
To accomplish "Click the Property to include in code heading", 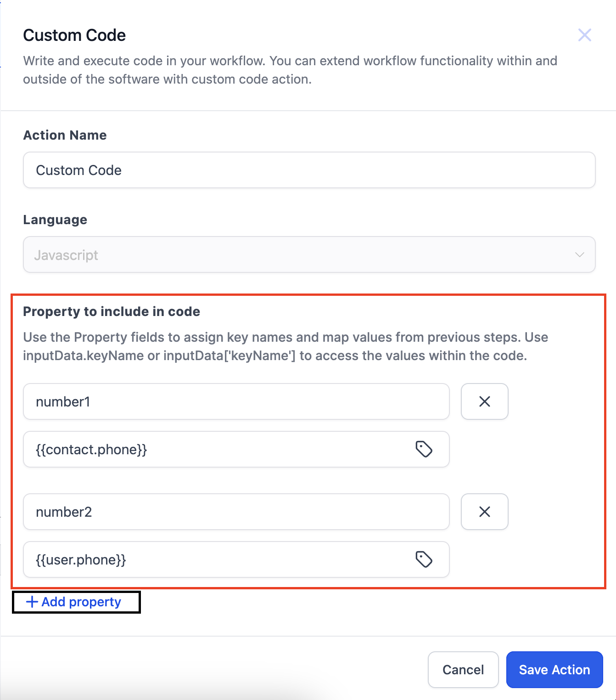I will 112,311.
